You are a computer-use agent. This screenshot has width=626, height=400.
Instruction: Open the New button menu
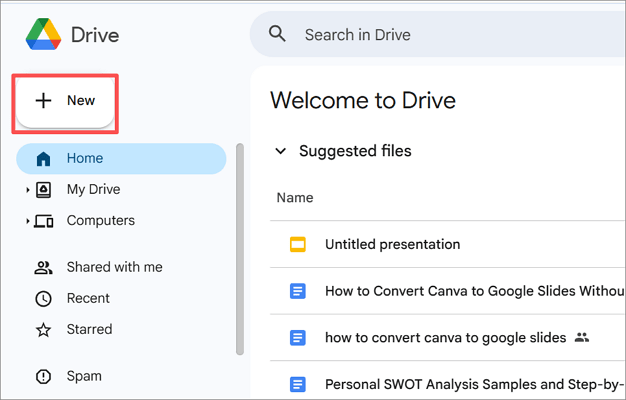coord(65,103)
